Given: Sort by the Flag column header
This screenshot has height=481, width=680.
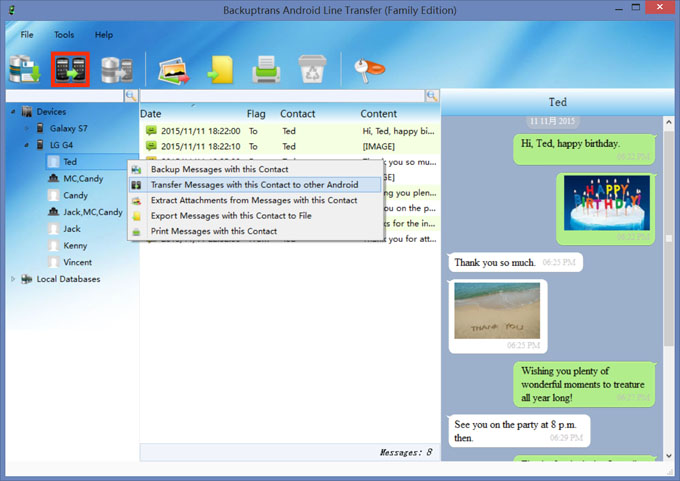Looking at the screenshot, I should point(256,114).
